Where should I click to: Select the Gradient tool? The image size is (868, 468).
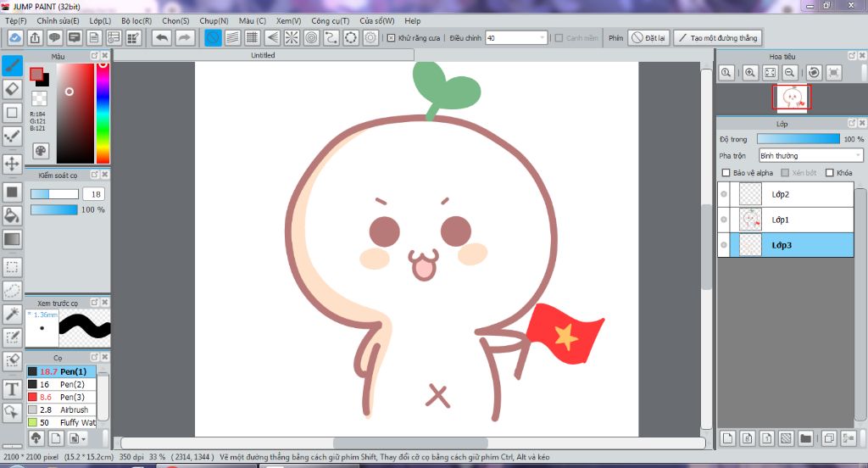click(12, 239)
